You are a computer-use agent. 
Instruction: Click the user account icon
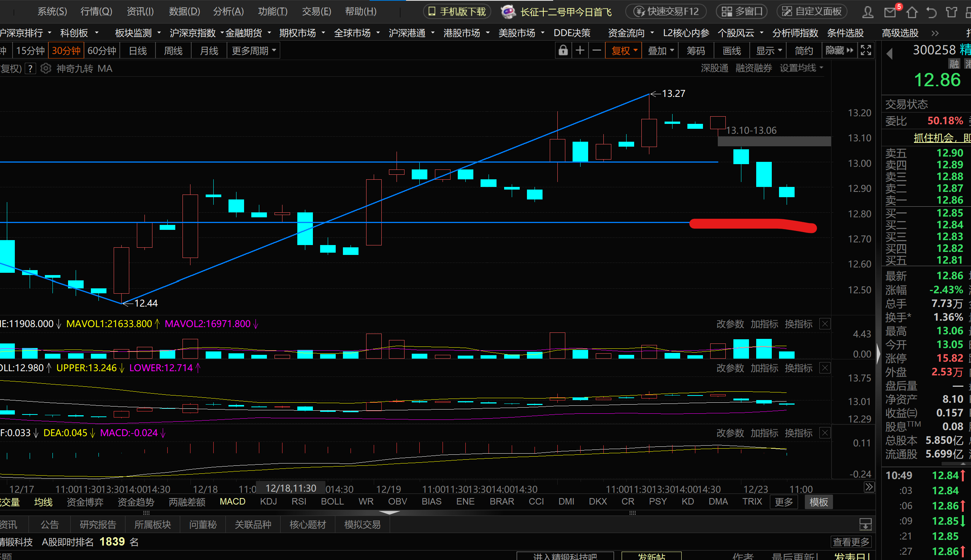pyautogui.click(x=868, y=12)
